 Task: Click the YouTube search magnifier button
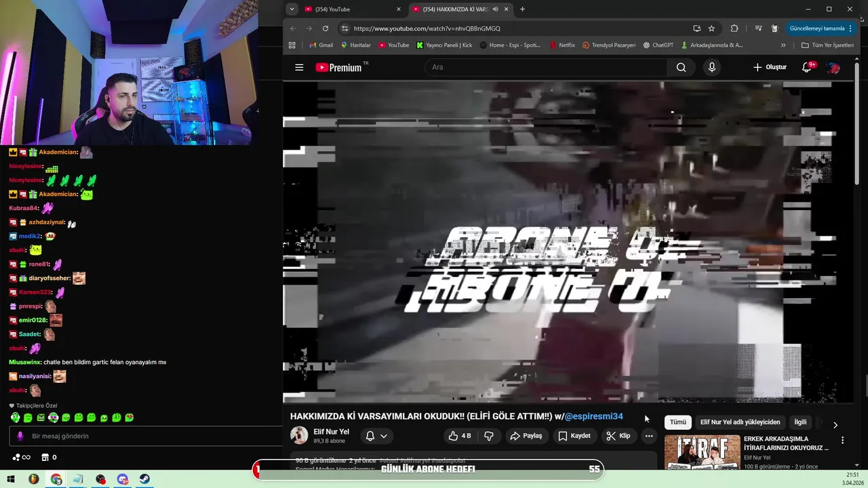681,67
